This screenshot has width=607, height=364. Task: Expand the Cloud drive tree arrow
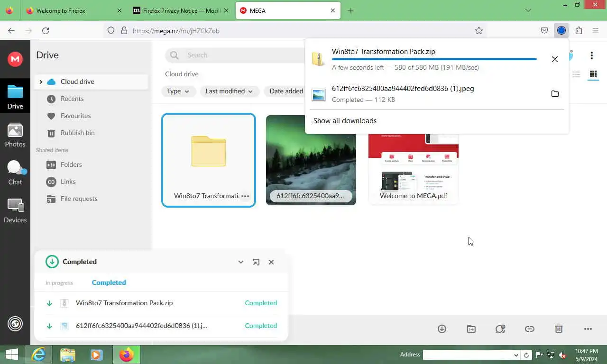[41, 82]
